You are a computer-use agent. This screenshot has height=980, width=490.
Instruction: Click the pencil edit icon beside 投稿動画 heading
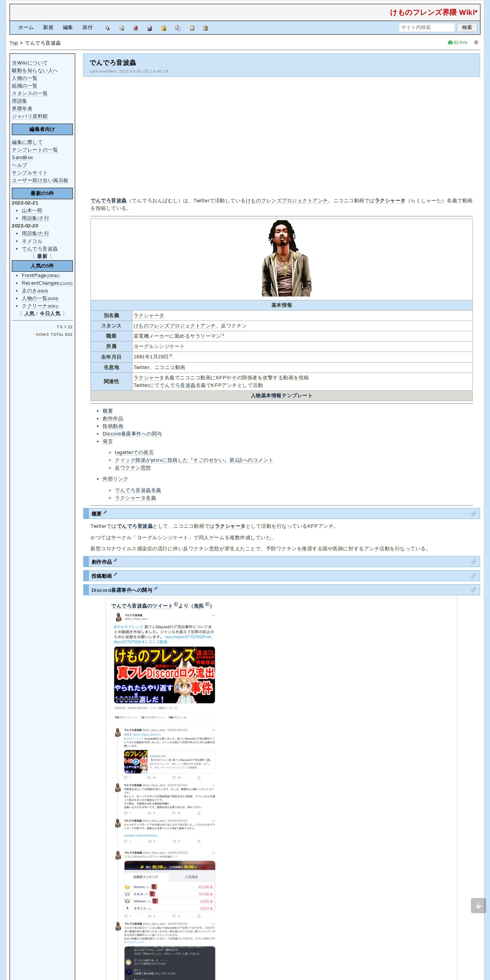coord(115,574)
